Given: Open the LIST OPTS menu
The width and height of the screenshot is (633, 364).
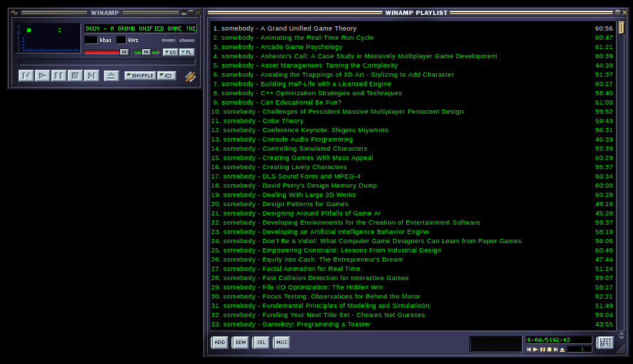Looking at the screenshot, I should click(x=605, y=343).
